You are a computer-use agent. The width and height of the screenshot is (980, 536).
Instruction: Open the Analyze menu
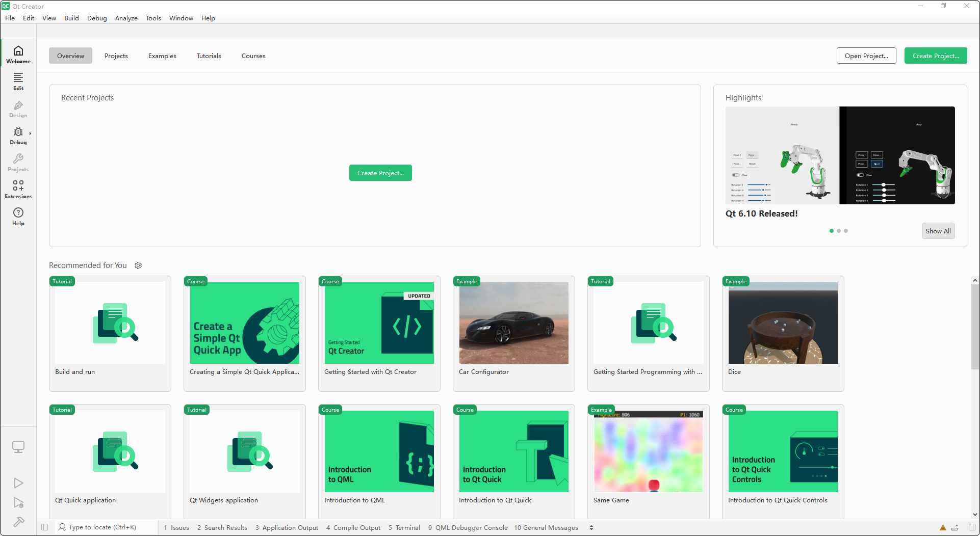point(126,18)
